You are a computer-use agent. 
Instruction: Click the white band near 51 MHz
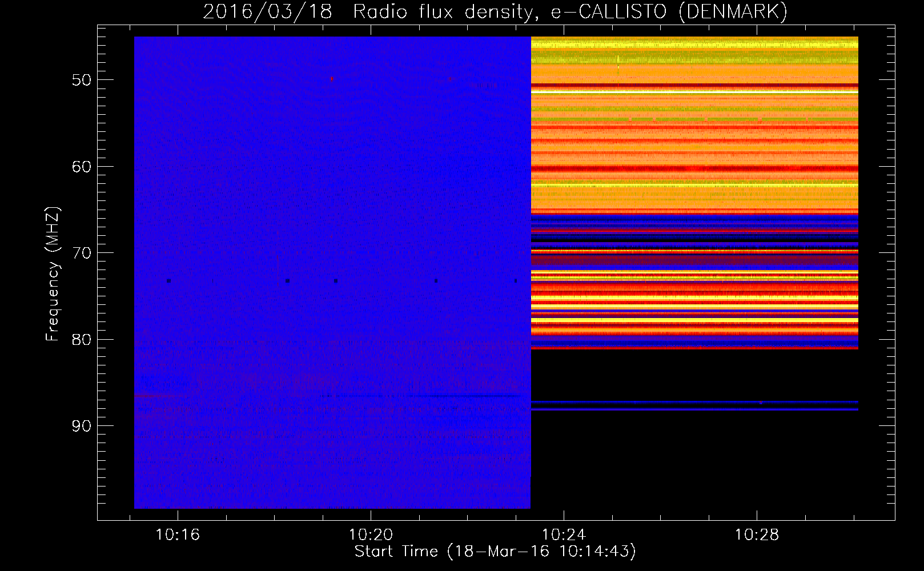click(694, 91)
